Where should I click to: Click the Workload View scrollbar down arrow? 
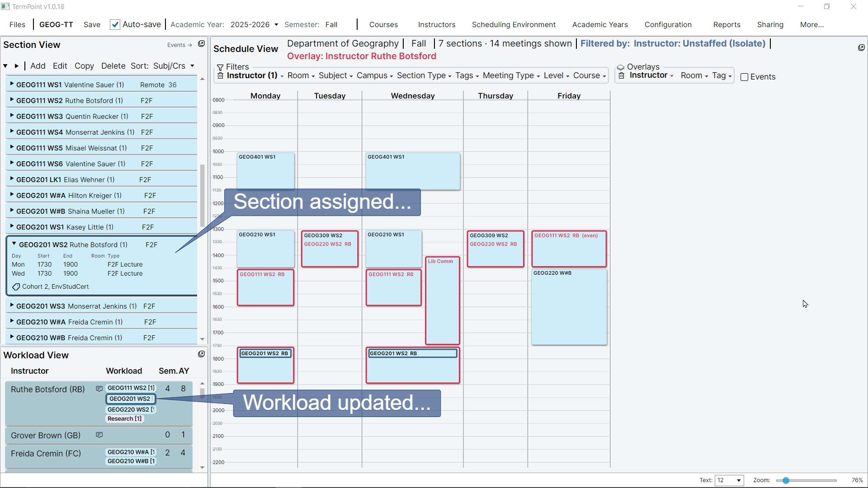(x=202, y=468)
